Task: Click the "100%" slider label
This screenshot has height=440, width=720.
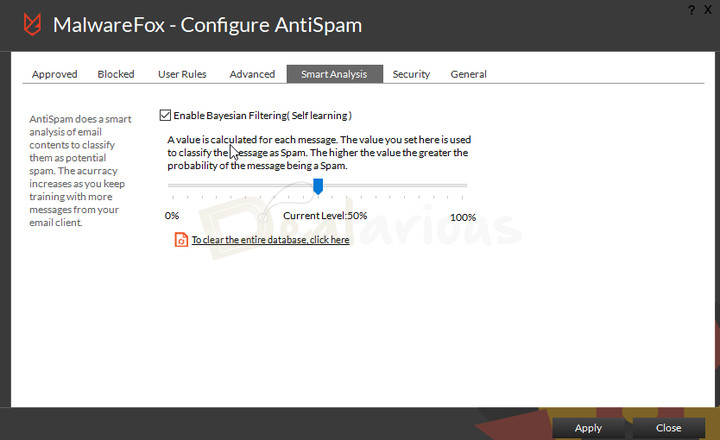Action: tap(463, 217)
